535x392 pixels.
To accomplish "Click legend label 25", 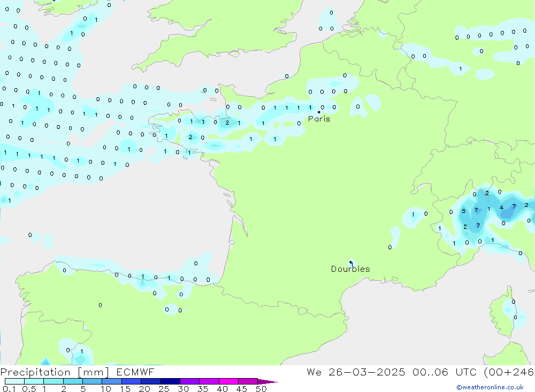I will [x=164, y=389].
